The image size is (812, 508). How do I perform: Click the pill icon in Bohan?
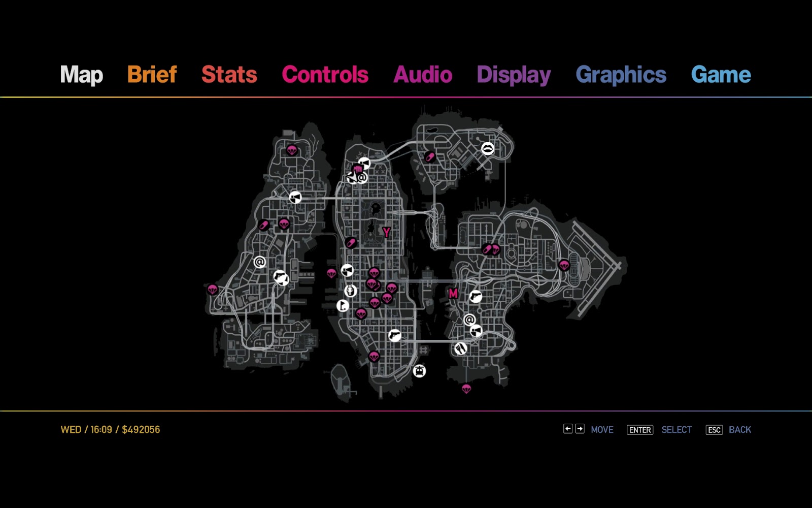[x=430, y=157]
